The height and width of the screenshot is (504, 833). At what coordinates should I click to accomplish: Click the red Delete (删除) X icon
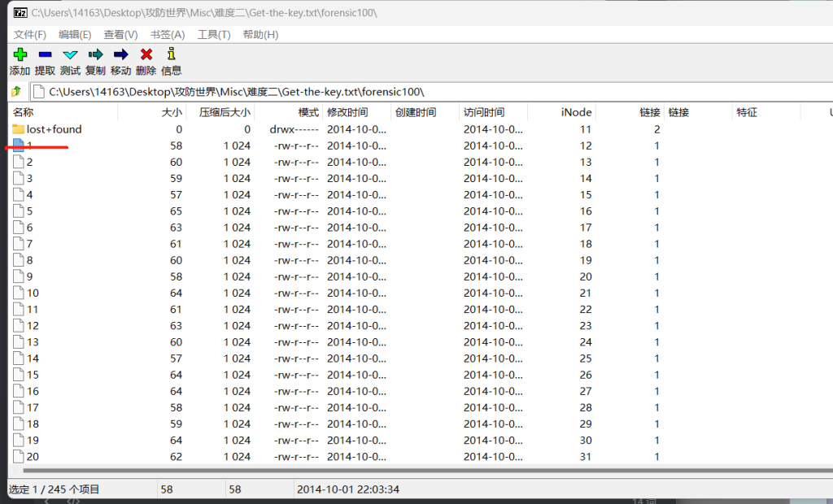click(146, 54)
